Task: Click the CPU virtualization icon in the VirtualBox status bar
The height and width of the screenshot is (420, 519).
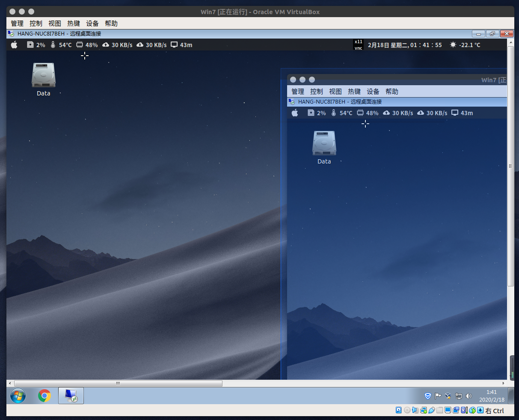Action: click(x=464, y=410)
